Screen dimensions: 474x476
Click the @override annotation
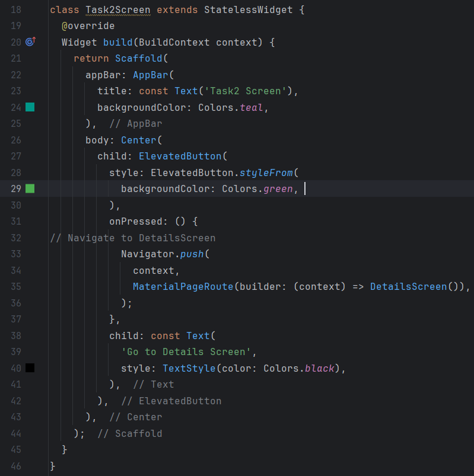[x=88, y=26]
